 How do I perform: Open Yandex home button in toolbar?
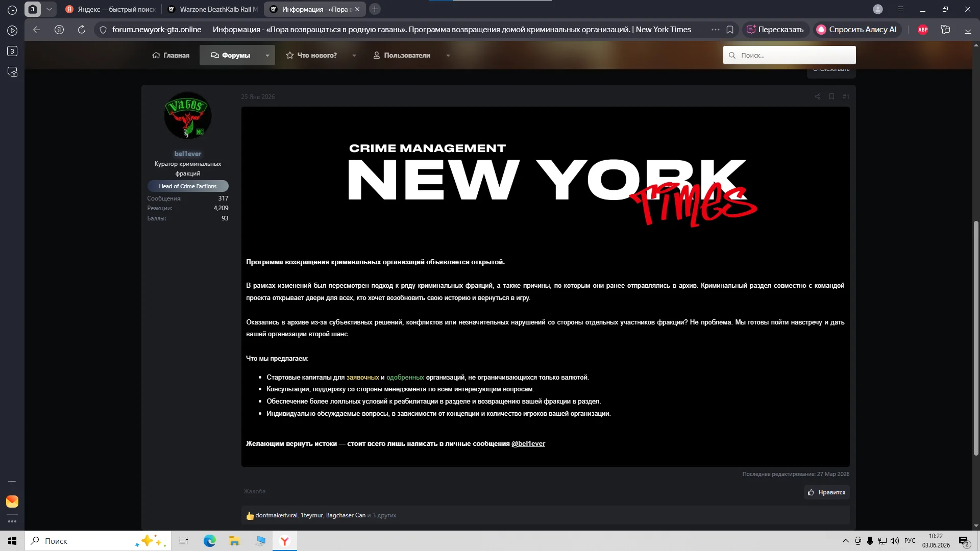[59, 30]
